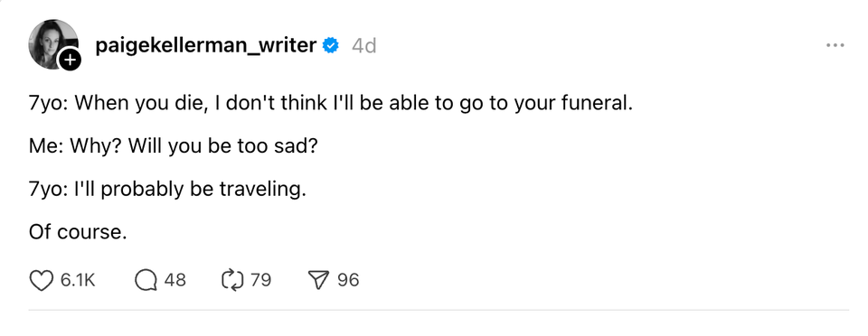Click the "Of course." closing line

pos(78,232)
